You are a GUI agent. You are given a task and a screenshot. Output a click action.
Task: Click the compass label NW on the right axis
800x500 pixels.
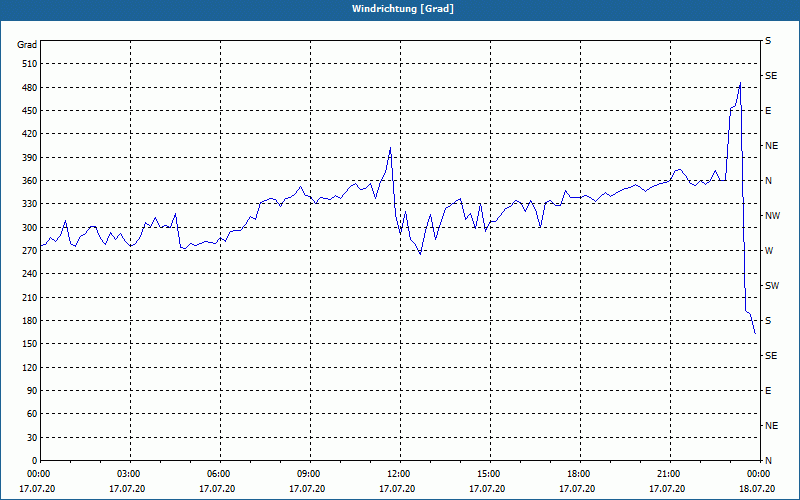click(772, 216)
